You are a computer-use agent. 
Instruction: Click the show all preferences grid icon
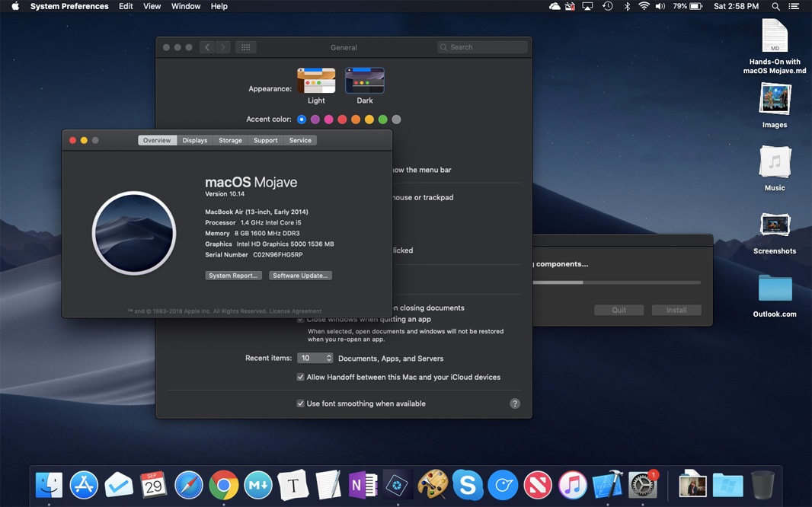(245, 47)
